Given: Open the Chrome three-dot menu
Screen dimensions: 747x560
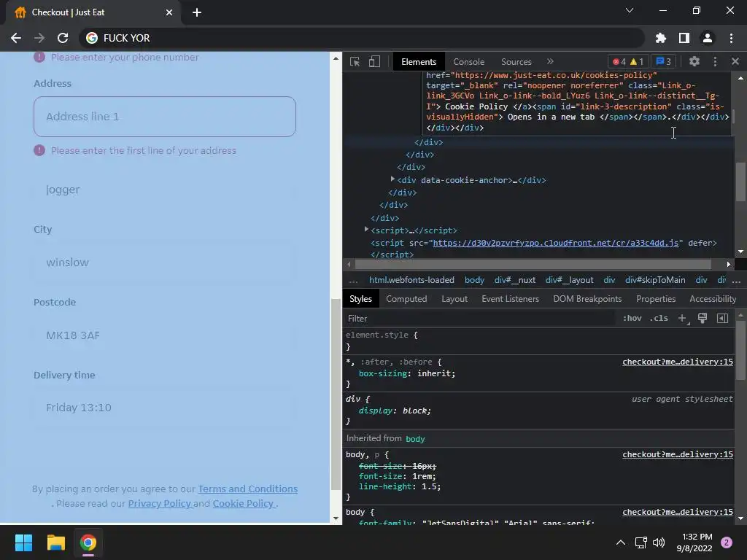Looking at the screenshot, I should pyautogui.click(x=731, y=38).
